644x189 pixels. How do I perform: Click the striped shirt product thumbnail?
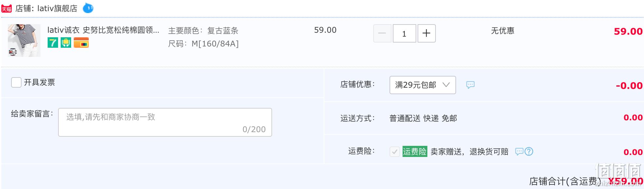click(24, 41)
